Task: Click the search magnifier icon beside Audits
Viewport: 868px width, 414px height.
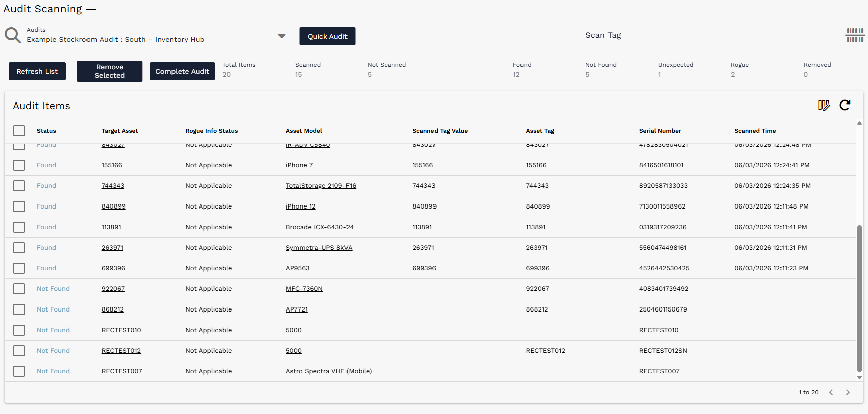Action: tap(13, 35)
